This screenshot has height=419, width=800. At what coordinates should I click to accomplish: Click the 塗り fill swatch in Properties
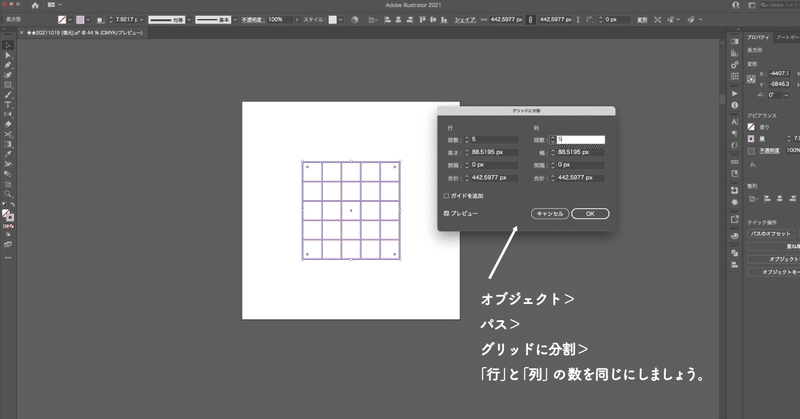click(x=751, y=127)
